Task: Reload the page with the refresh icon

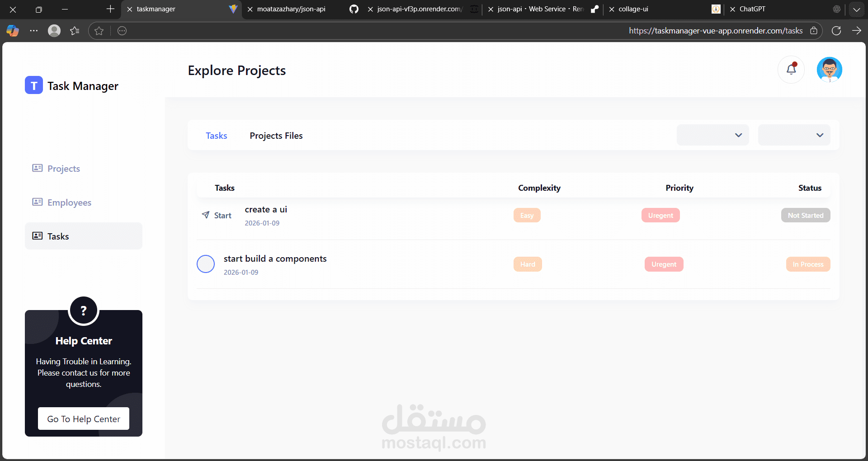Action: click(836, 31)
